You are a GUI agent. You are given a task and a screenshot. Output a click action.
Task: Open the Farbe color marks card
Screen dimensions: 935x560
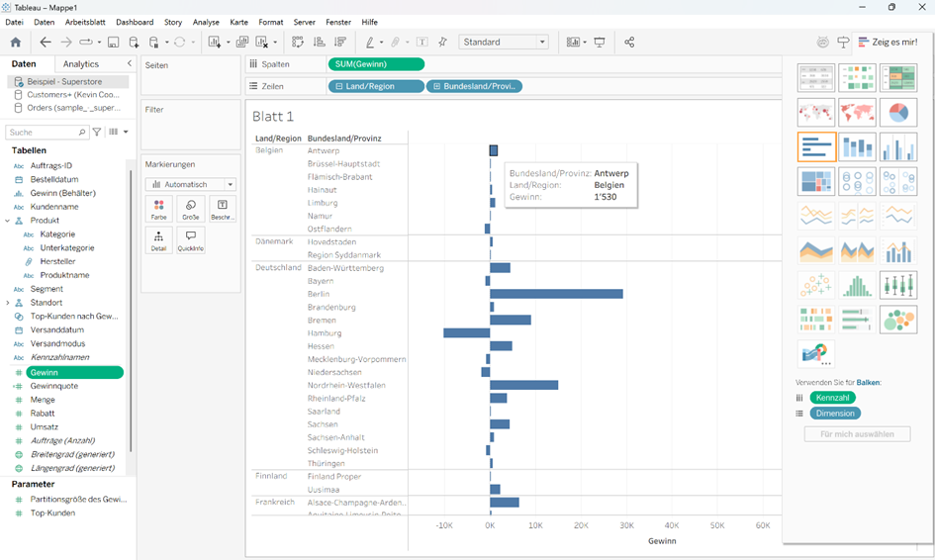pos(158,209)
